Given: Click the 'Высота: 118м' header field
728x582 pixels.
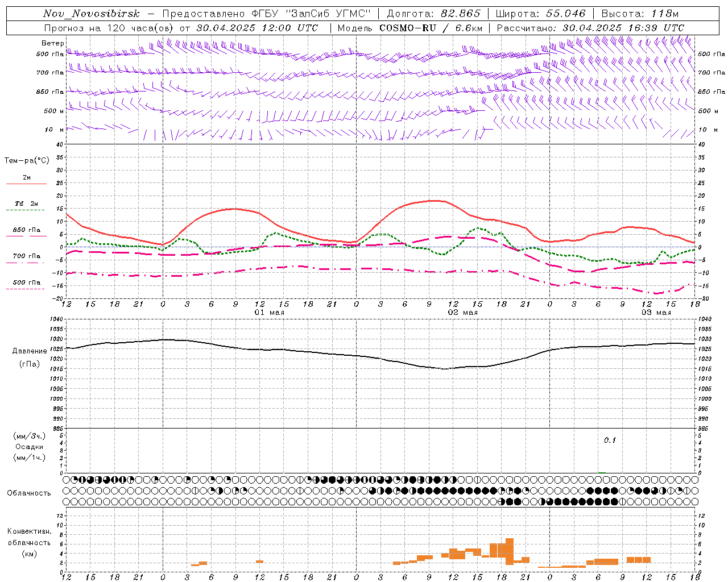Looking at the screenshot, I should (x=640, y=14).
